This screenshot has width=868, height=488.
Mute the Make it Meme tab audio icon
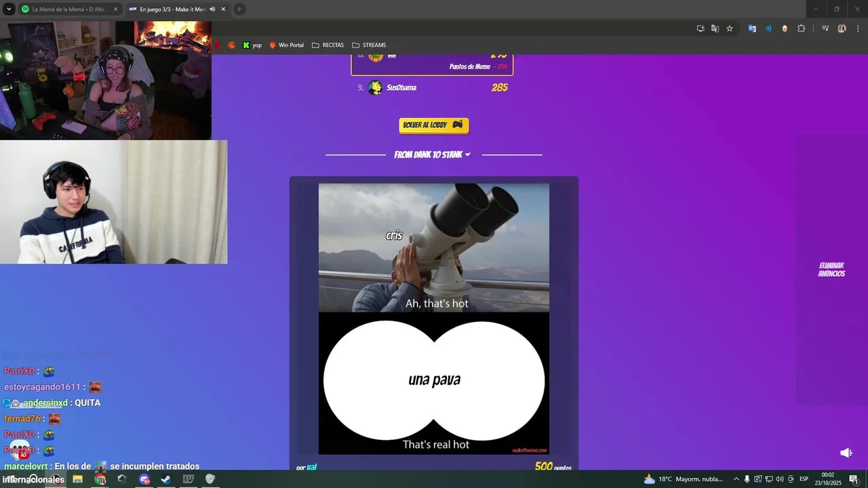[x=212, y=9]
